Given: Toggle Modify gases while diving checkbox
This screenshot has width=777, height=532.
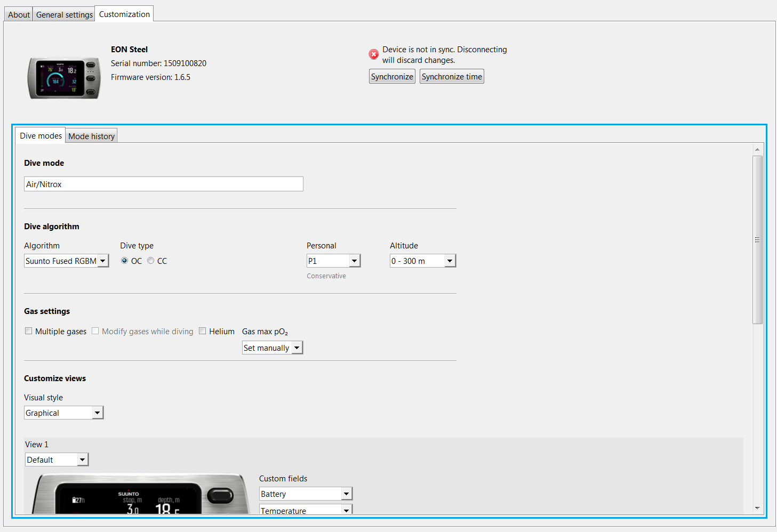Looking at the screenshot, I should click(95, 331).
